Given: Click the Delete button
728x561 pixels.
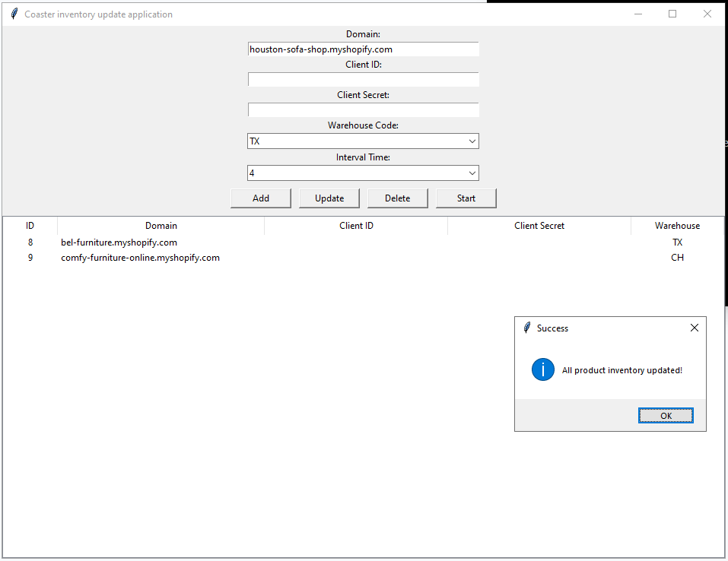Looking at the screenshot, I should click(397, 198).
